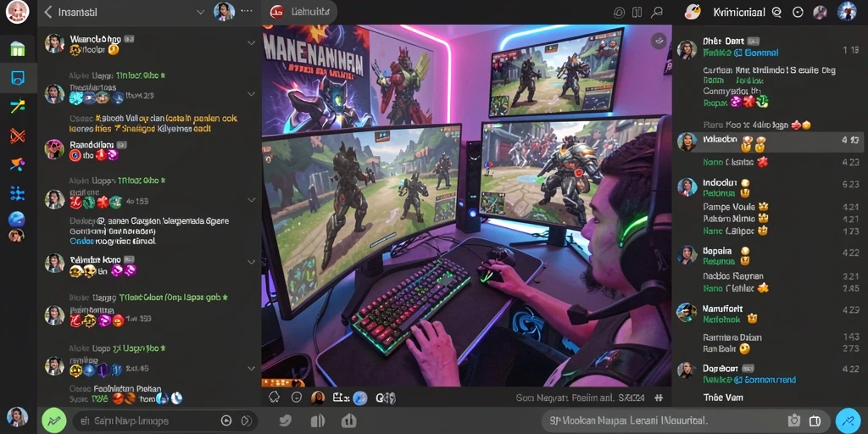This screenshot has width=868, height=434.
Task: Click the red crossed-swords sidebar icon
Action: 18,136
